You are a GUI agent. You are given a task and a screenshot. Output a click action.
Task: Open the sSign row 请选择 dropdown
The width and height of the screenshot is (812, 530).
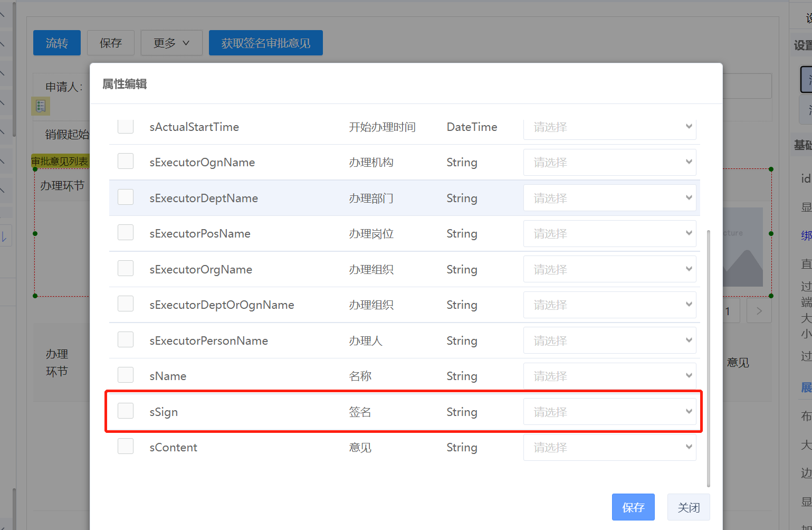[609, 412]
